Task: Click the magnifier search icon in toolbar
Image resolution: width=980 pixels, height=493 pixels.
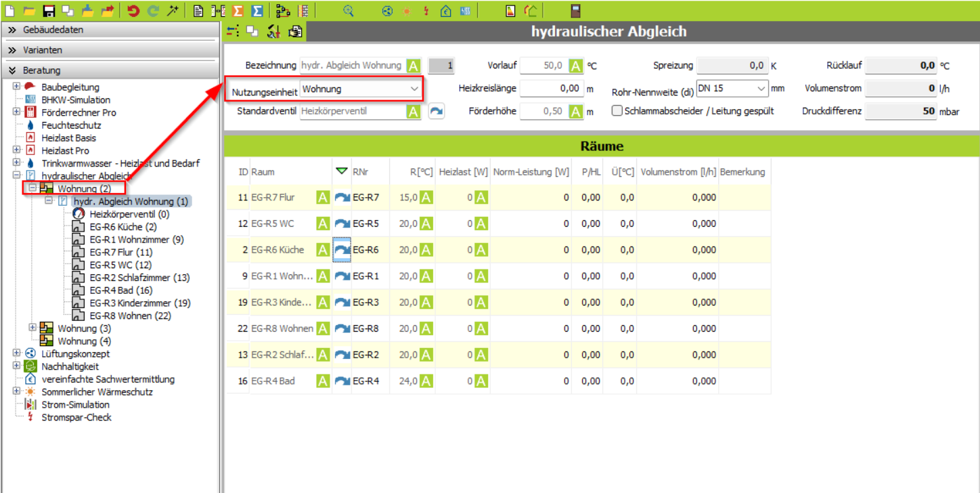Action: (x=349, y=11)
